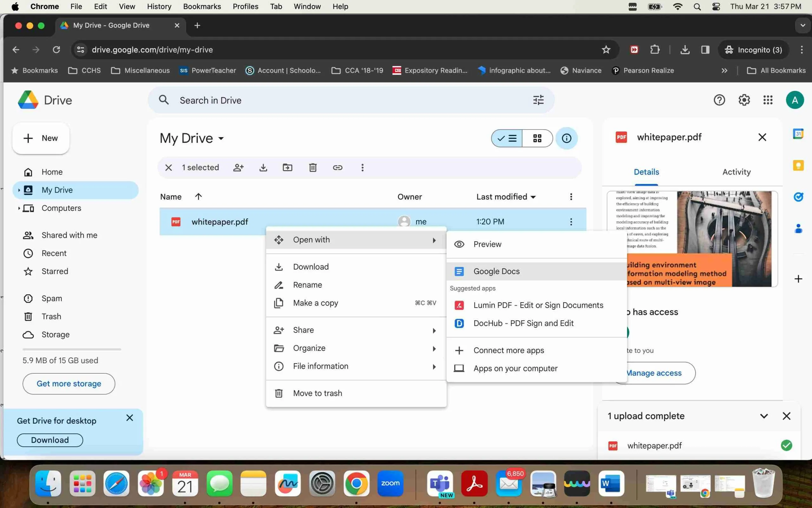Close the upload complete notification
This screenshot has width=812, height=508.
click(x=787, y=416)
